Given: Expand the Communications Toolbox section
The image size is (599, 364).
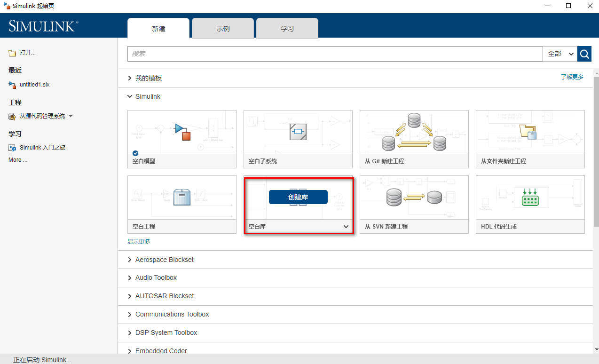Looking at the screenshot, I should 130,315.
